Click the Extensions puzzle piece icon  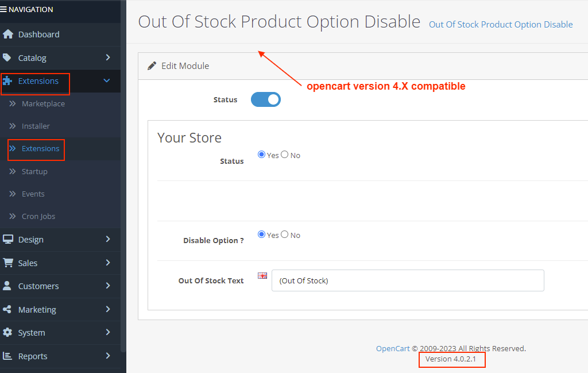pos(7,81)
